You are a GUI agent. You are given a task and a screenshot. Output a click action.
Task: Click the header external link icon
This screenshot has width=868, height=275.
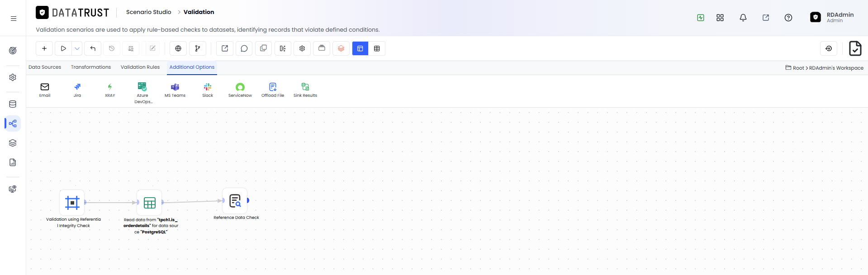766,18
